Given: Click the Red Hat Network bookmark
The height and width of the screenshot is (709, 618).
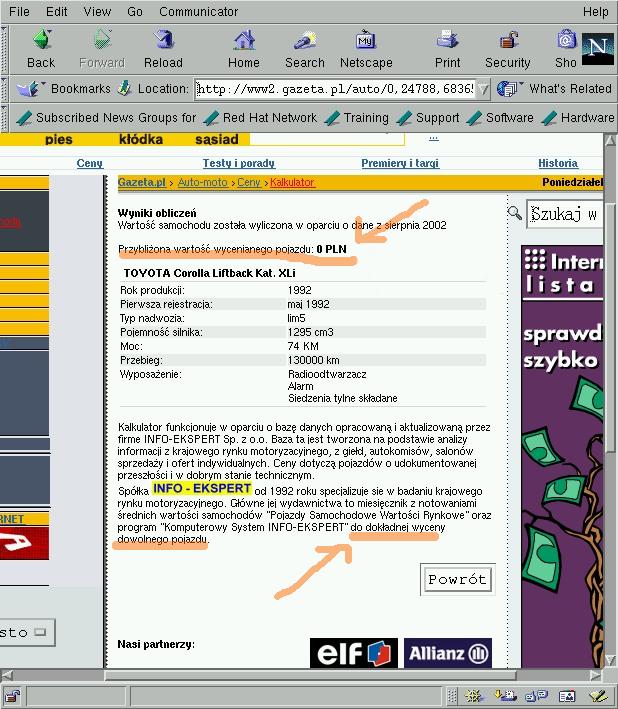Looking at the screenshot, I should [260, 118].
